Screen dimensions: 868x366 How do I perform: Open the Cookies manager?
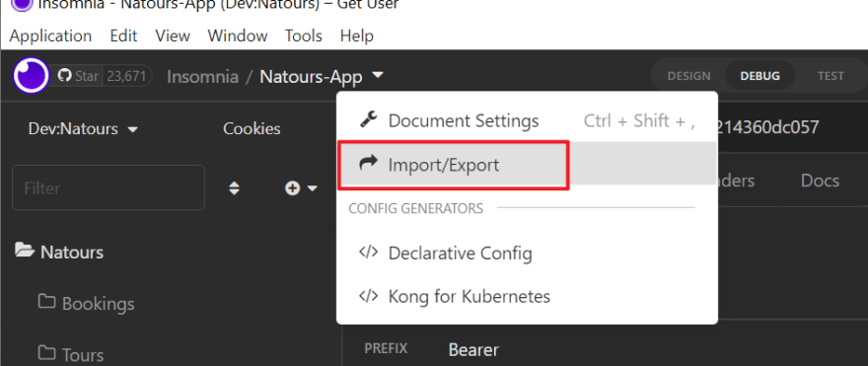(252, 128)
